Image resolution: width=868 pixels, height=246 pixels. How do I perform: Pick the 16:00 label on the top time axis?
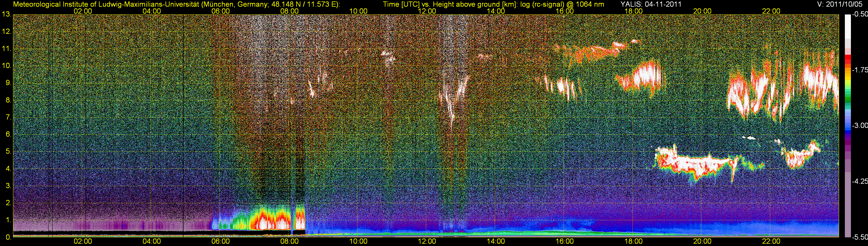[x=565, y=11]
